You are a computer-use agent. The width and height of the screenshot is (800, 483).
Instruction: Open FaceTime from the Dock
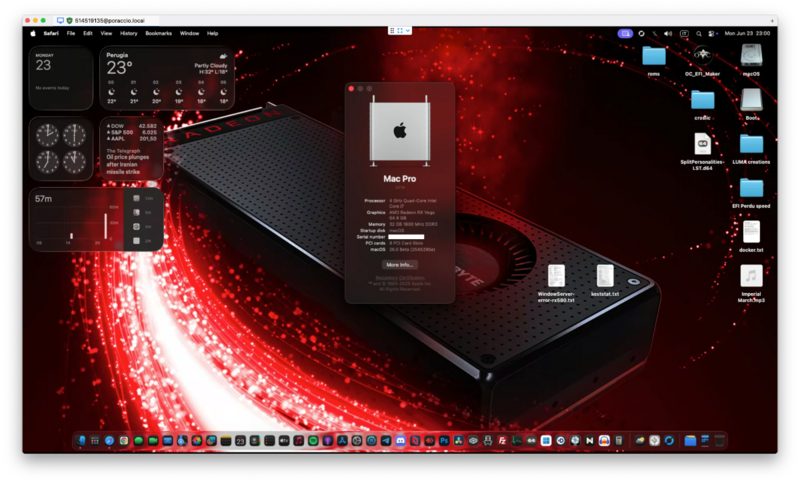pyautogui.click(x=153, y=441)
